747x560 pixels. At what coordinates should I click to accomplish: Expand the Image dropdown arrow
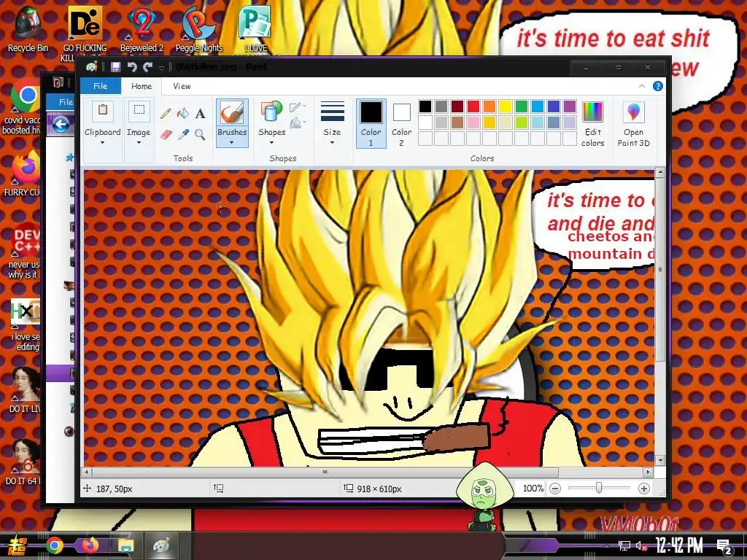coord(139,142)
